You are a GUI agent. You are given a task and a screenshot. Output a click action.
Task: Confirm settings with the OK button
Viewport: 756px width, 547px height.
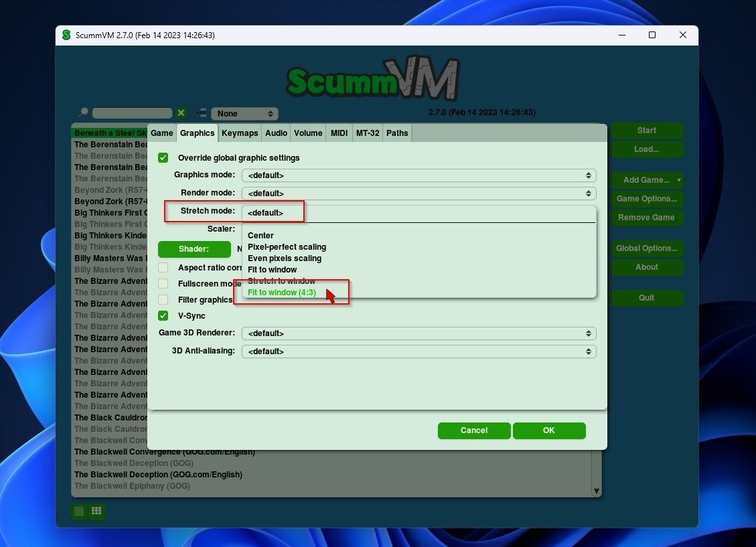(x=549, y=431)
